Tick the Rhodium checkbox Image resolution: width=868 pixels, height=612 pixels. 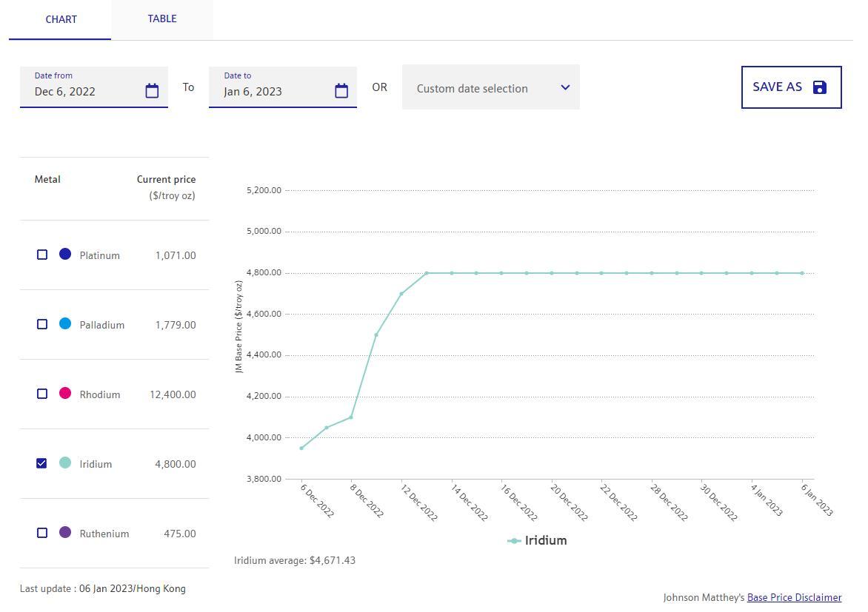(42, 394)
